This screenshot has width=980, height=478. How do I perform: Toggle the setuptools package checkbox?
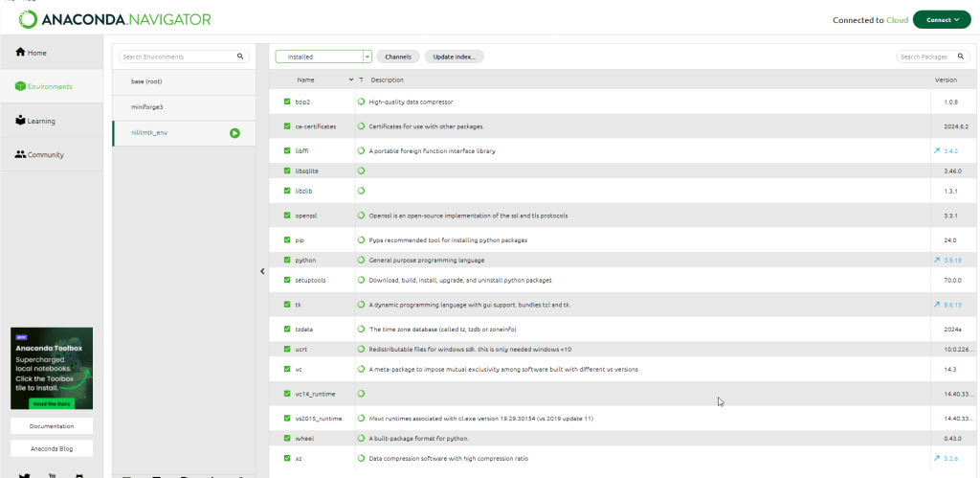[287, 281]
